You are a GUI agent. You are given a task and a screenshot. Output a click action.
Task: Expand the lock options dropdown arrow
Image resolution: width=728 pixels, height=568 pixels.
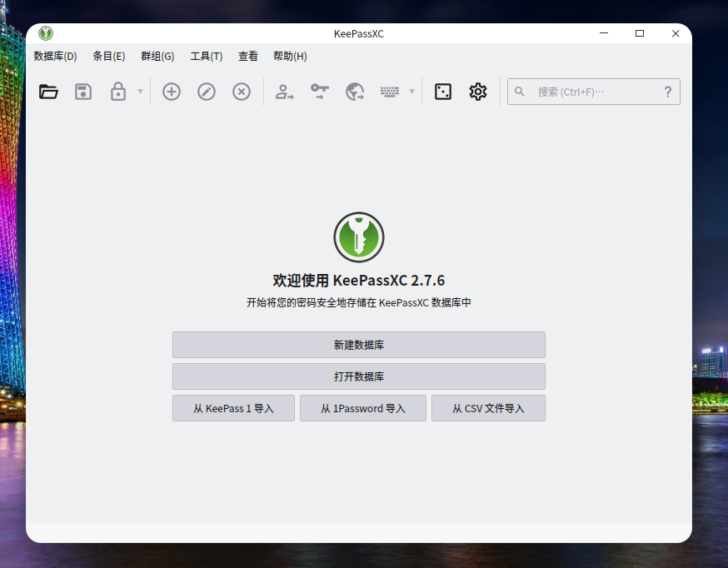click(x=138, y=92)
